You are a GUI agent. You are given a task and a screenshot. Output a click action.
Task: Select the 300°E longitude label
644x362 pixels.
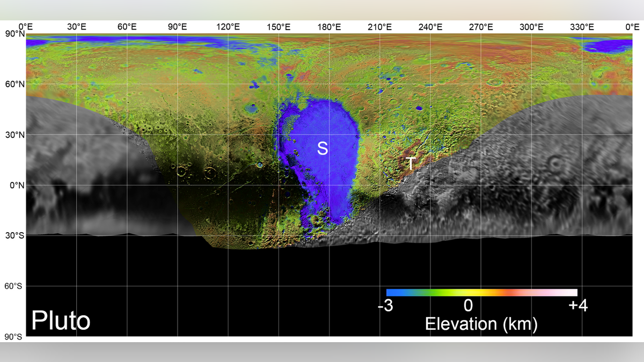click(x=531, y=27)
